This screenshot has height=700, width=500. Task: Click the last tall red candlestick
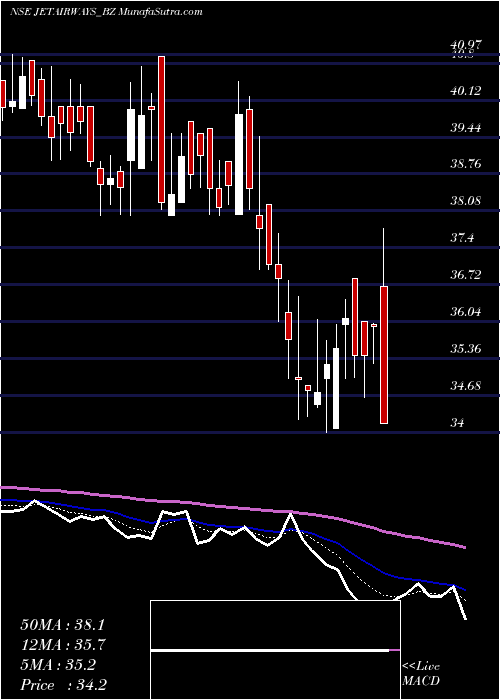384,354
